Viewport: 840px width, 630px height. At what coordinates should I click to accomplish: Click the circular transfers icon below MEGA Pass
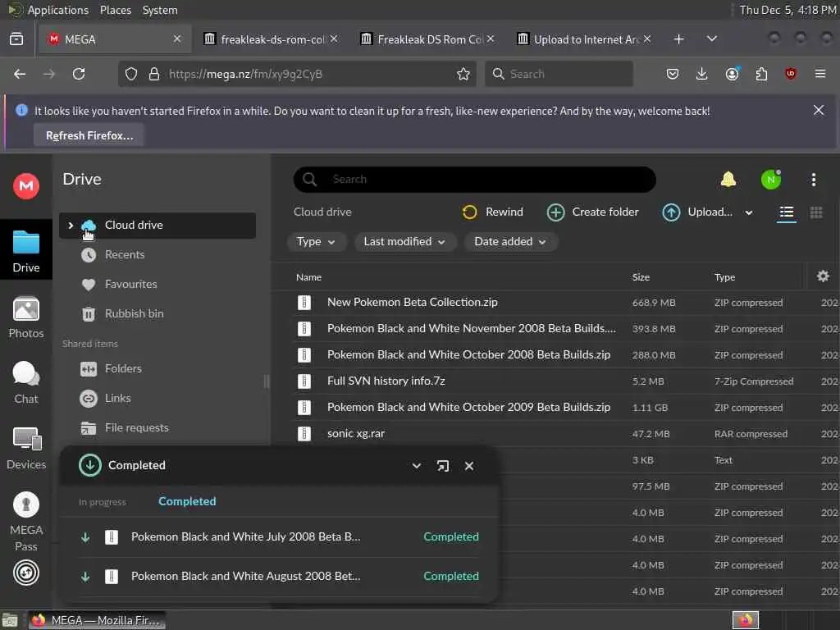[x=25, y=573]
